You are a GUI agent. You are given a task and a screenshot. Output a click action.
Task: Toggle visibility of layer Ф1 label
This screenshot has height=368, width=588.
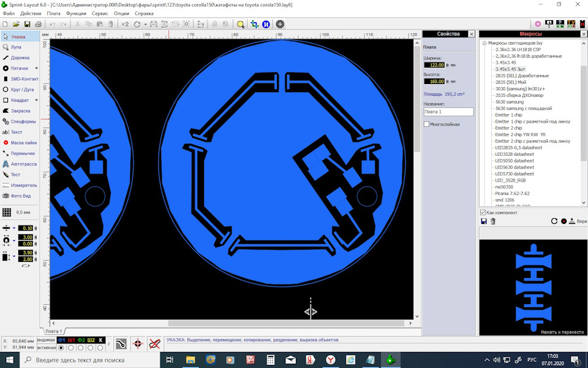pyautogui.click(x=61, y=340)
